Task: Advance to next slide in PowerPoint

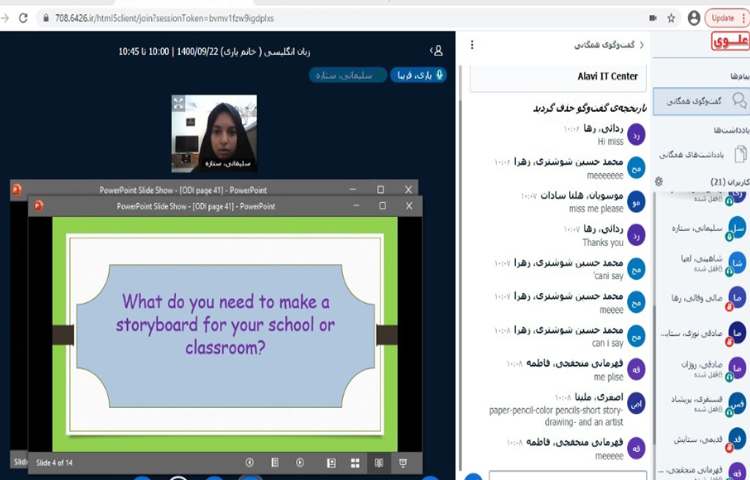Action: [301, 462]
